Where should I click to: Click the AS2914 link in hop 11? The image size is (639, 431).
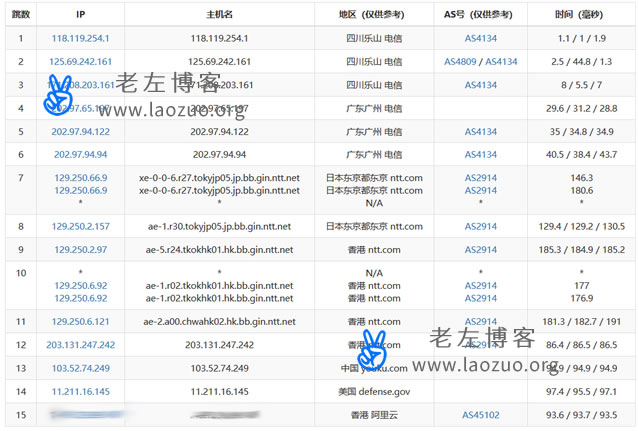480,321
